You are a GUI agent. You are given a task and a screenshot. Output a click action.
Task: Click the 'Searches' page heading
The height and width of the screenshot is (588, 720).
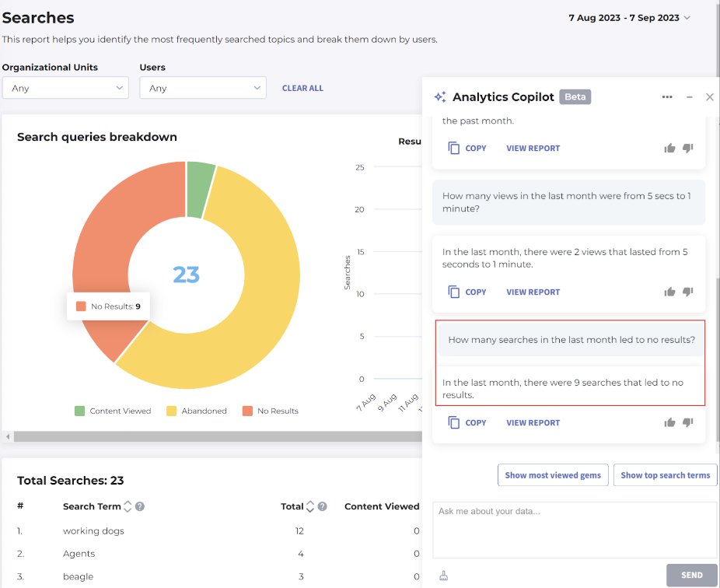tap(38, 18)
